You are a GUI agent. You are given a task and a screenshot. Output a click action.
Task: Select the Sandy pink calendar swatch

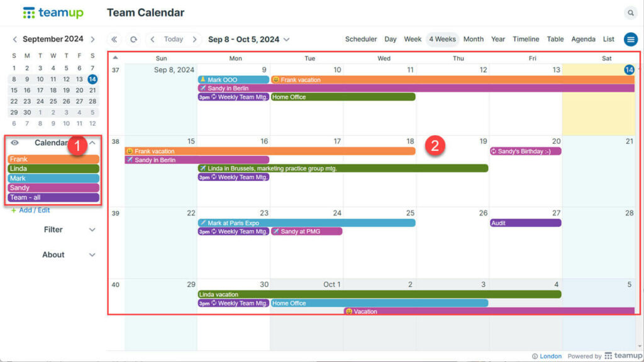[53, 187]
